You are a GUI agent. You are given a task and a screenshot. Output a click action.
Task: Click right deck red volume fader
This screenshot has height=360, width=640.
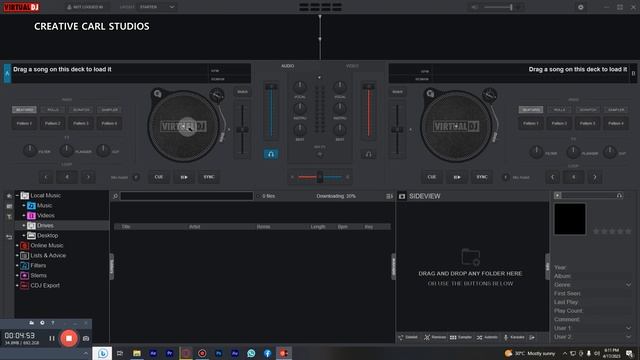point(369,110)
